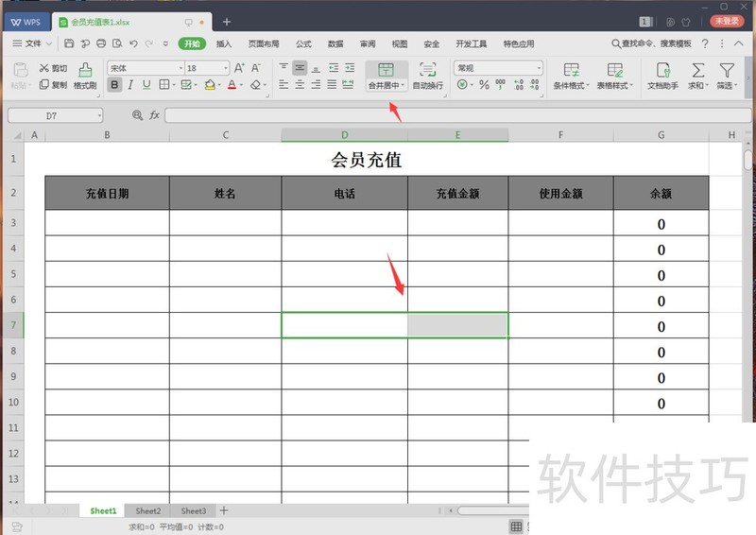
Task: Click the formula bar input field
Action: [x=458, y=115]
